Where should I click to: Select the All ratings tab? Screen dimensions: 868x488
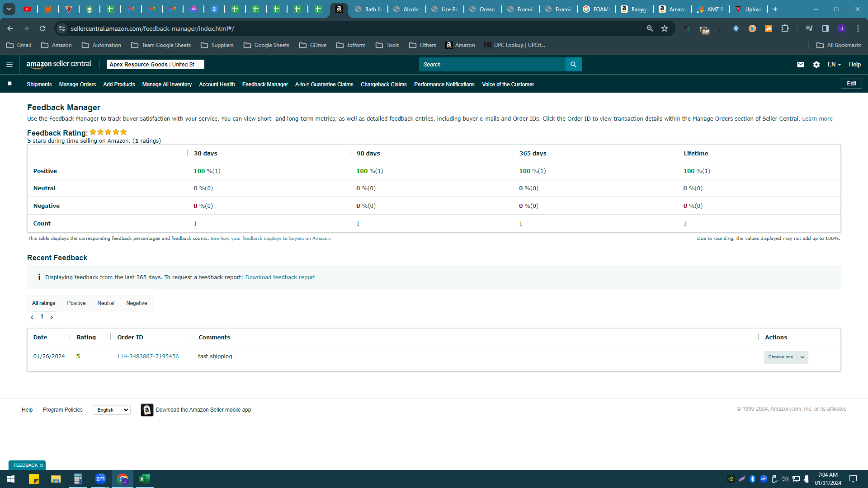[44, 303]
